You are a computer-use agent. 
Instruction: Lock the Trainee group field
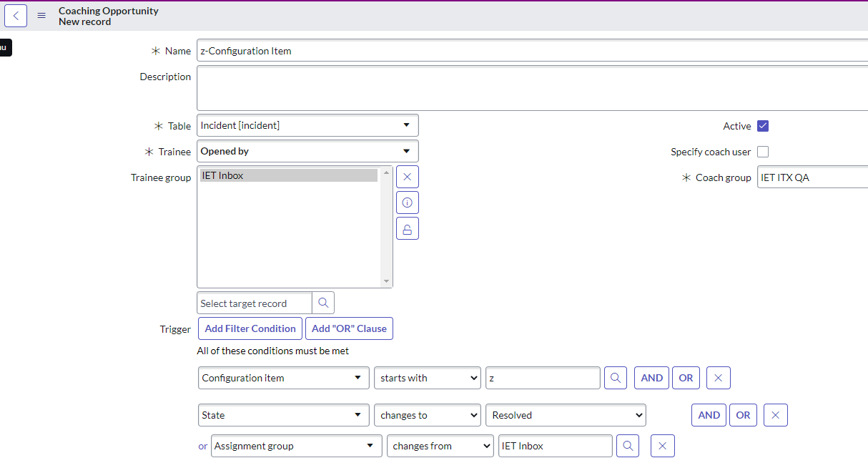[407, 228]
